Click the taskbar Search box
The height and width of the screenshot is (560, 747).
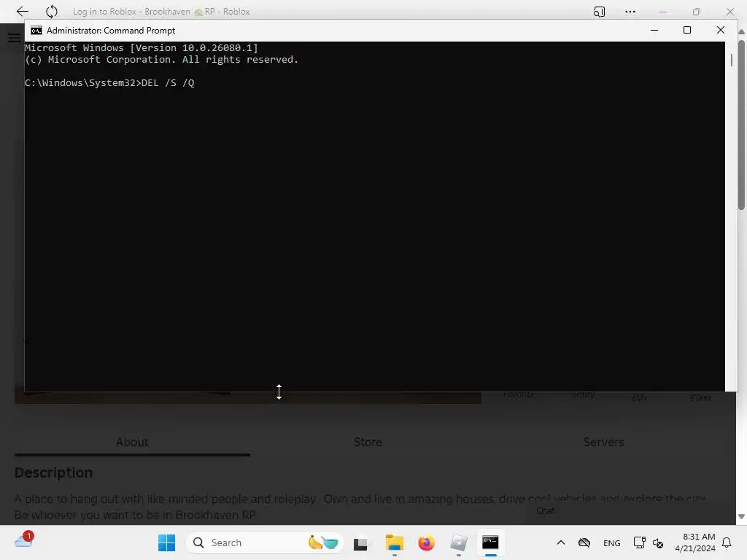click(x=264, y=542)
